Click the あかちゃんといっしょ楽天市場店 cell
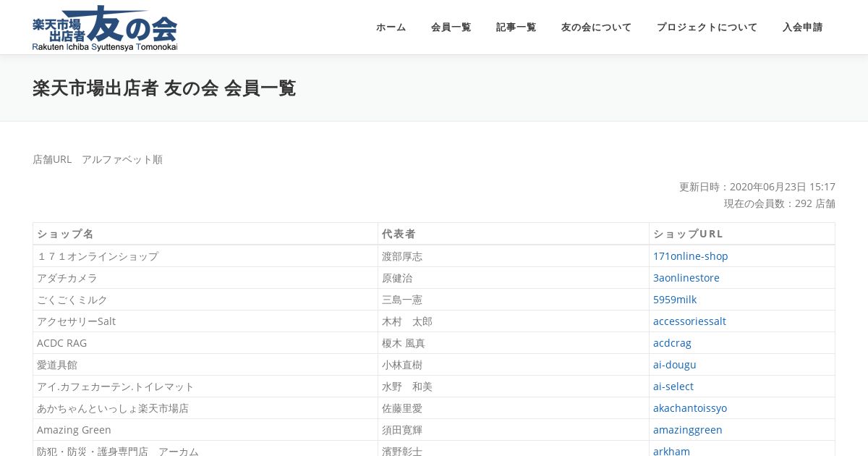Screen dimensions: 868x456 coord(205,408)
